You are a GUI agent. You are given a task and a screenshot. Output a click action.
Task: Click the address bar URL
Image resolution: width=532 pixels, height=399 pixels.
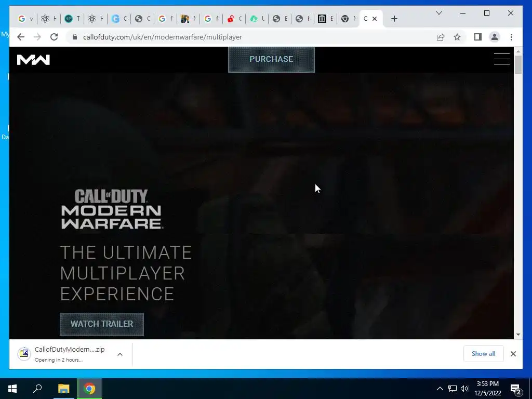pyautogui.click(x=163, y=37)
